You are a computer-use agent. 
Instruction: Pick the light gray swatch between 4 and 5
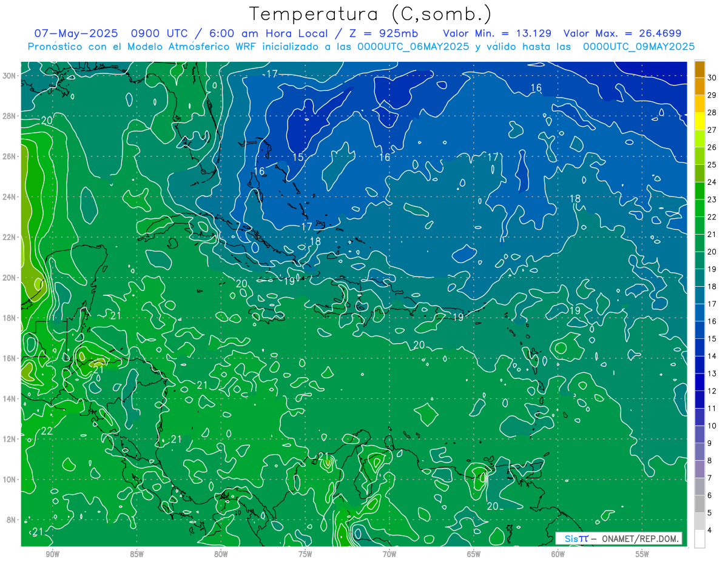pyautogui.click(x=699, y=521)
